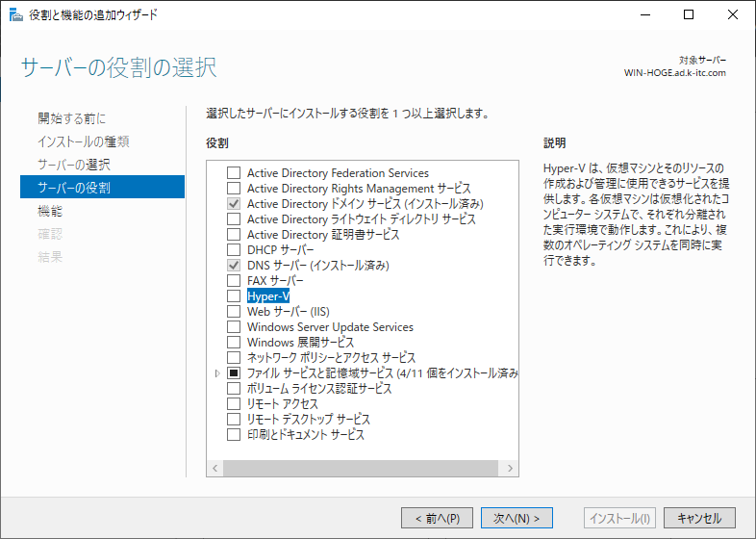Enable the DHCP サーバー checkbox
The width and height of the screenshot is (756, 539).
[234, 250]
